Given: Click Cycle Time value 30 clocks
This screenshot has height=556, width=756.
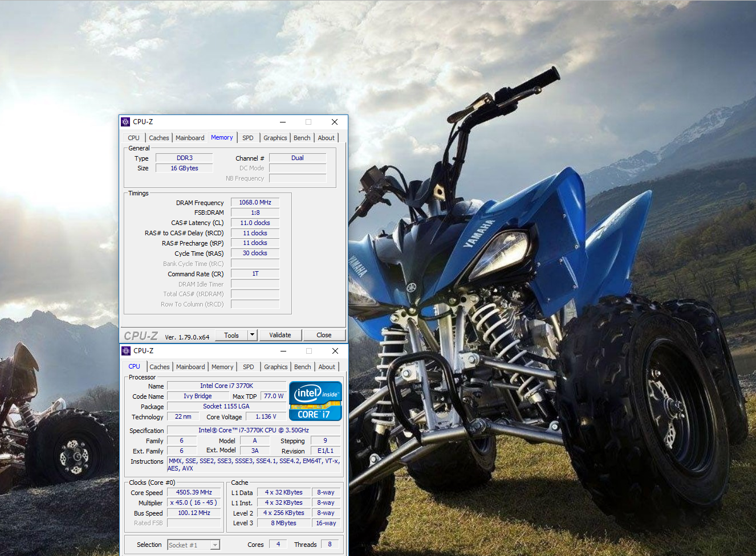Looking at the screenshot, I should click(x=255, y=253).
